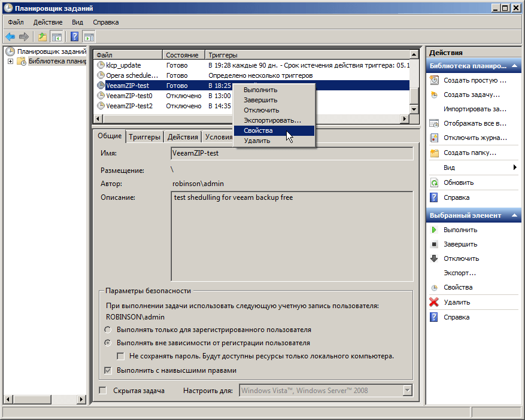Viewport: 525px width, 420px height.
Task: Switch to the 'Триггеры' tab
Action: 145,137
